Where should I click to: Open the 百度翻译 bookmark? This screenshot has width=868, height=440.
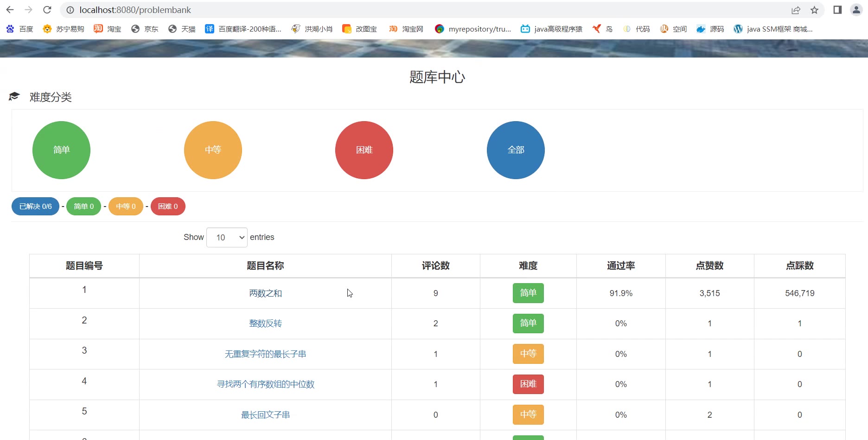click(243, 29)
